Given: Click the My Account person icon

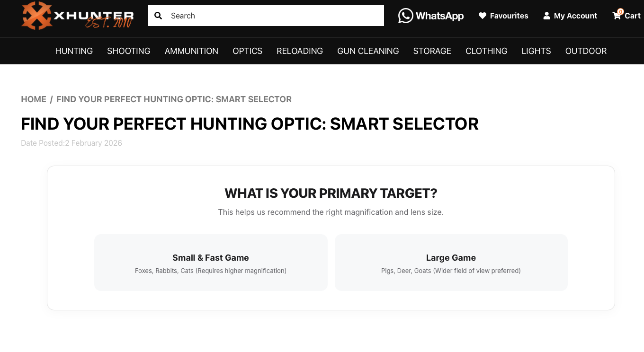Looking at the screenshot, I should tap(547, 15).
